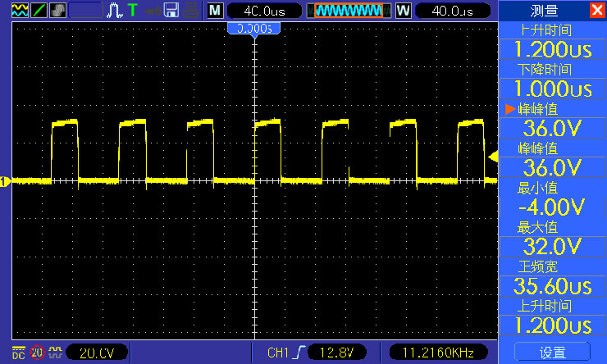Click the W window timebase icon
The width and height of the screenshot is (607, 364).
[x=403, y=11]
